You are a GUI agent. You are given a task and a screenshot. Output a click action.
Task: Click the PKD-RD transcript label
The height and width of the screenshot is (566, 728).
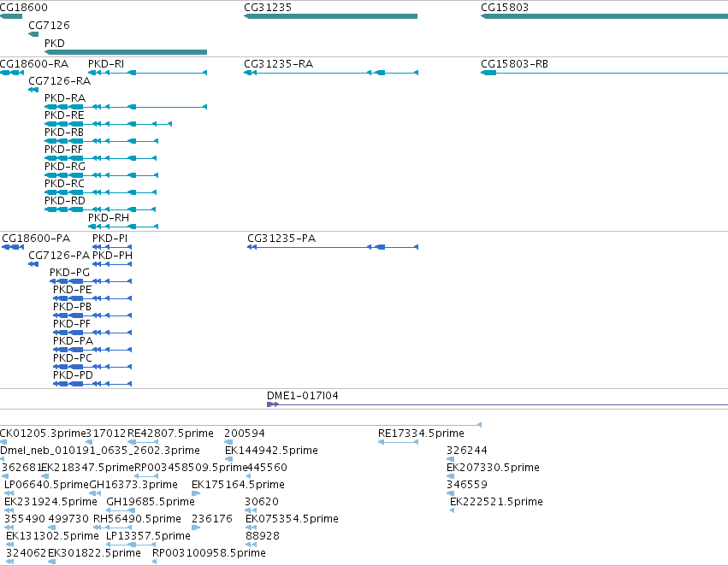pos(65,201)
